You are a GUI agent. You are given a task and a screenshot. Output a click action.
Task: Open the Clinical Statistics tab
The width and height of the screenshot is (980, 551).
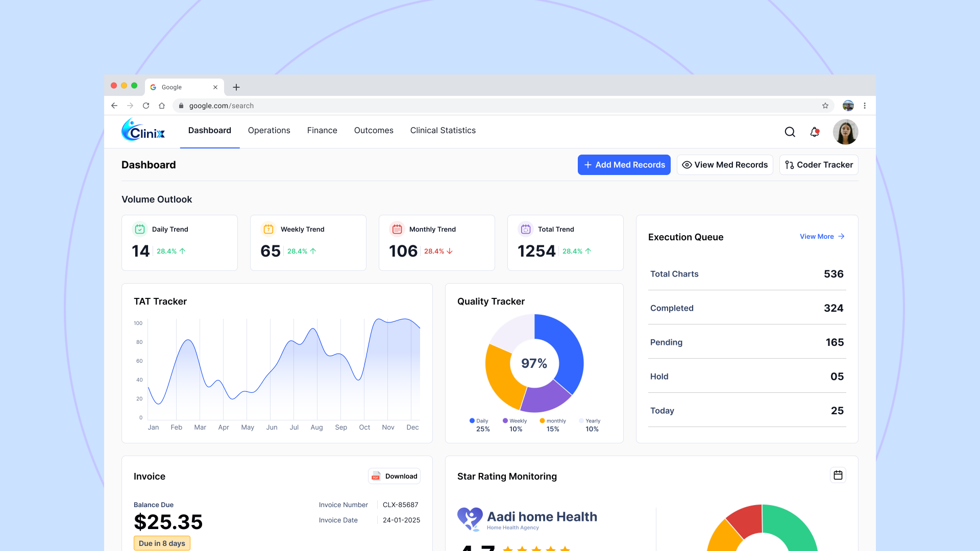(443, 131)
